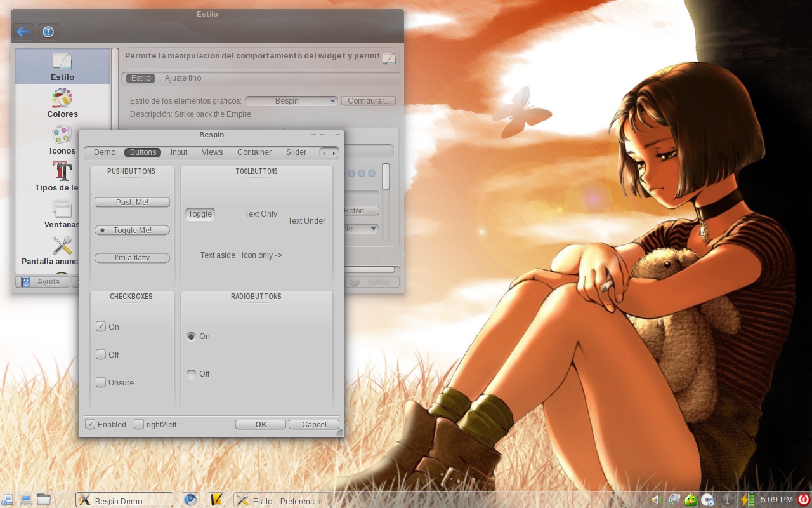Viewport: 812px width, 508px height.
Task: Open the battery power tray icon
Action: point(748,500)
